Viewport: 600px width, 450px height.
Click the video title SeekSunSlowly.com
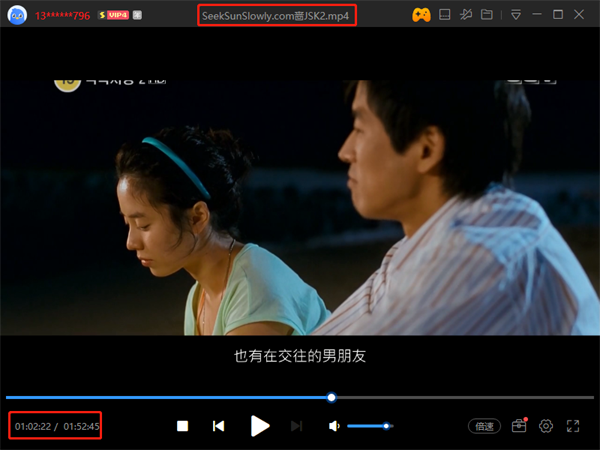[x=277, y=16]
